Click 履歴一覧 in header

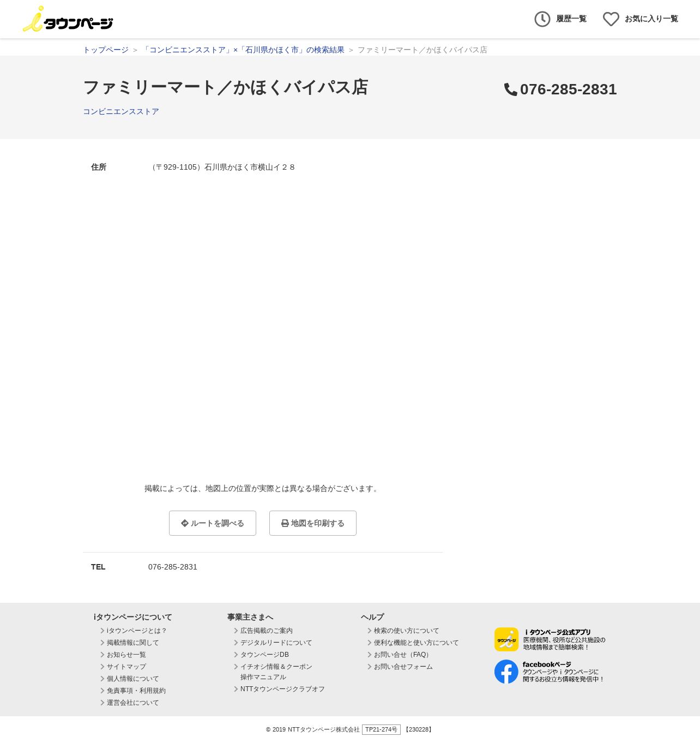point(571,19)
